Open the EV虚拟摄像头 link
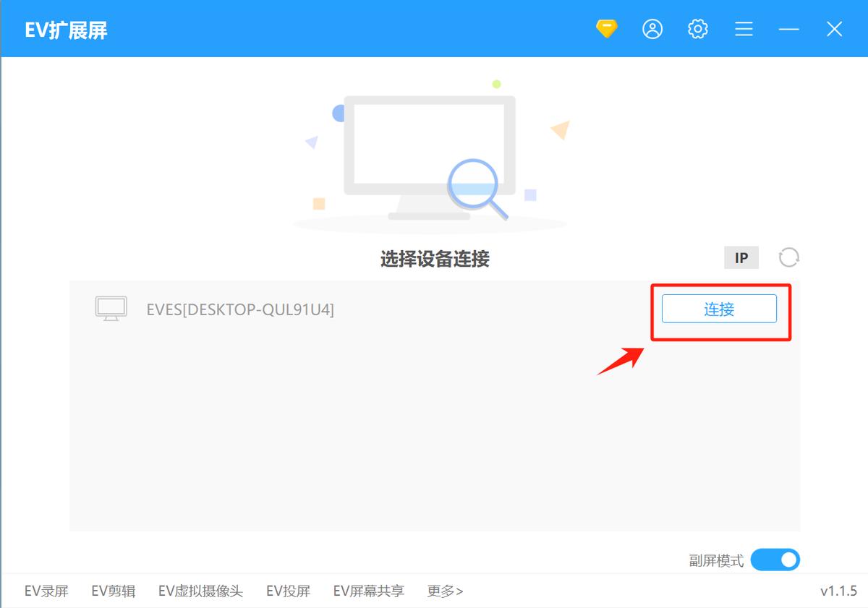868x608 pixels. coord(200,591)
